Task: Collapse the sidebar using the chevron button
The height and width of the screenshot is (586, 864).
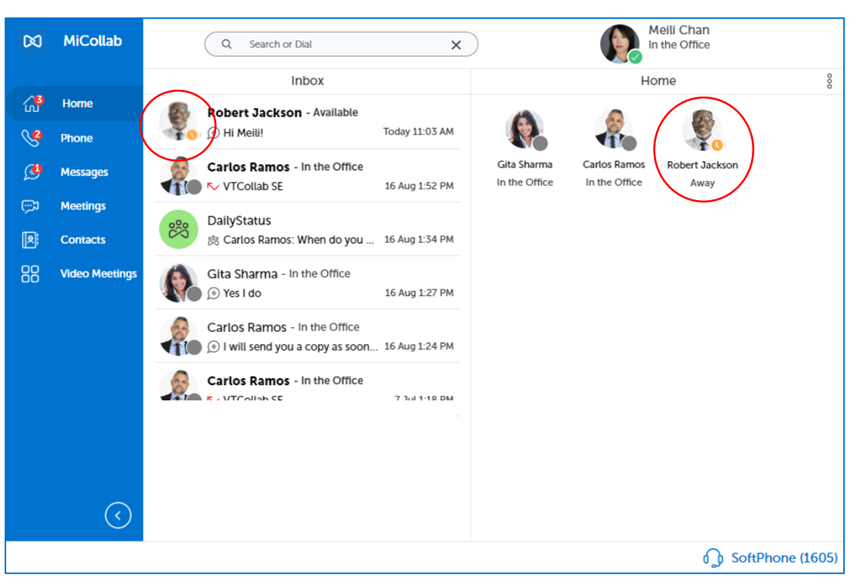Action: (x=118, y=514)
